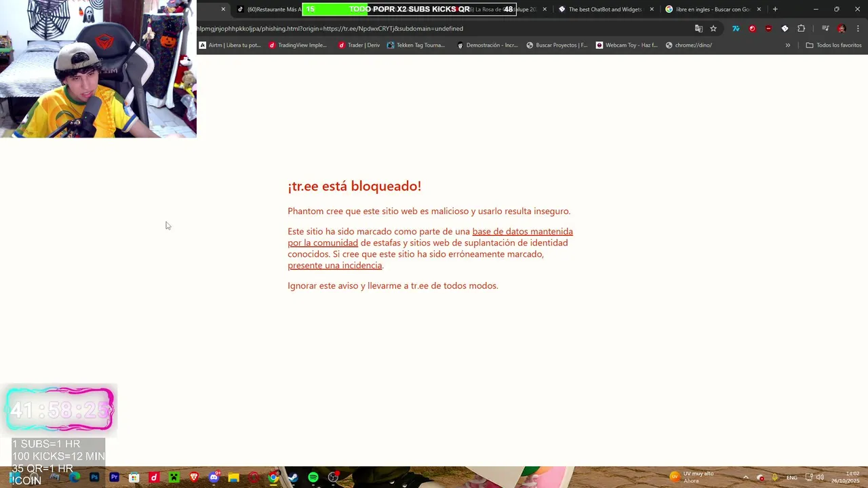Open OBS Studio from the taskbar

(333, 477)
